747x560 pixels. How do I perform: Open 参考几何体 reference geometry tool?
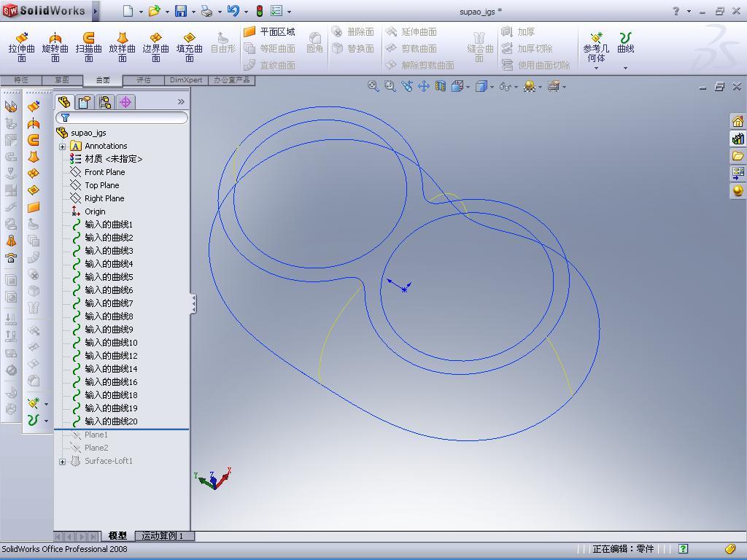pos(596,47)
